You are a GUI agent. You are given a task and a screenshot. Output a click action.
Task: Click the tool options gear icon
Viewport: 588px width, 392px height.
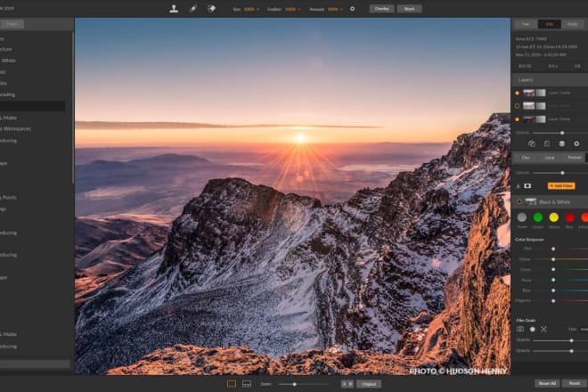coord(352,9)
